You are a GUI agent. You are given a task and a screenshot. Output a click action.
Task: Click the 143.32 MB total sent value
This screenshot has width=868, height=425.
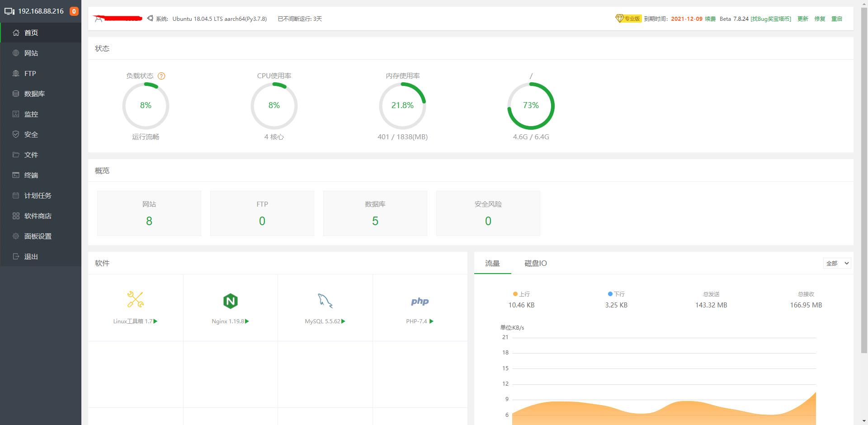711,305
